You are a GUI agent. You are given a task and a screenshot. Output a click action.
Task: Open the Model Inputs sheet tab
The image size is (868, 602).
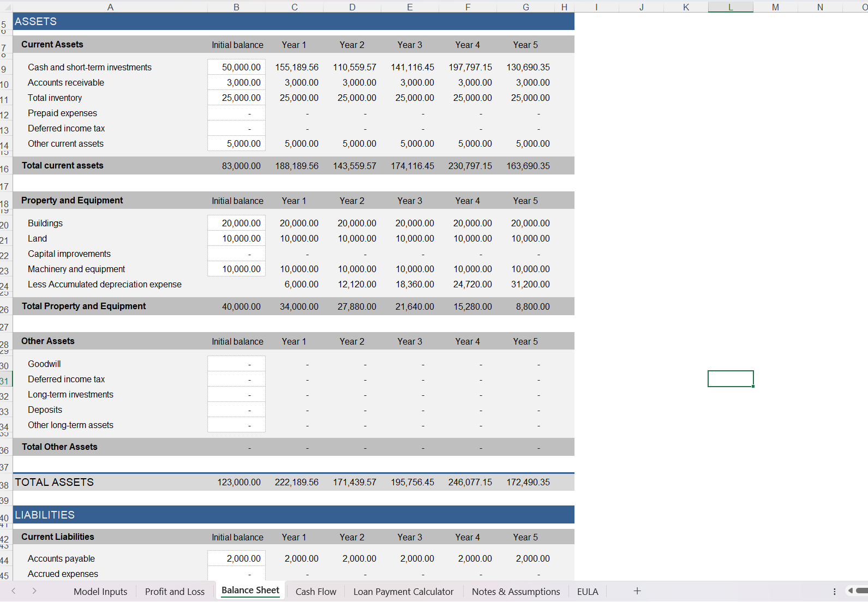(x=100, y=592)
